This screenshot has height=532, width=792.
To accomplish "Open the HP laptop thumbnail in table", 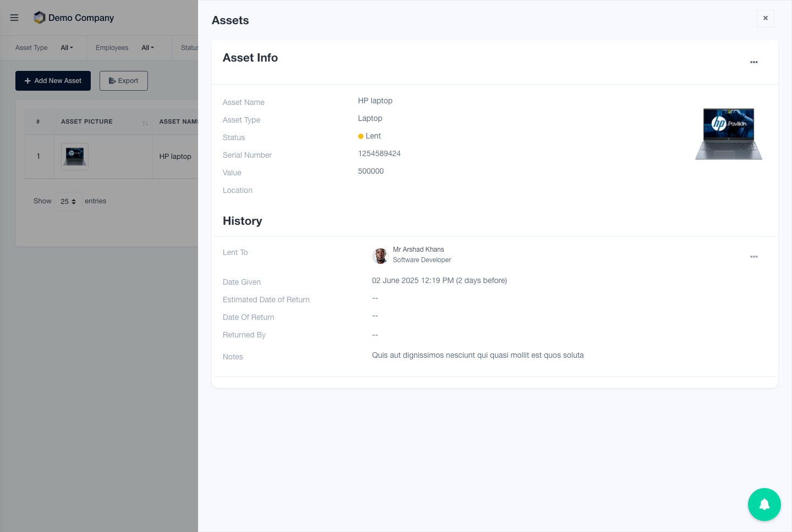I will click(x=75, y=157).
